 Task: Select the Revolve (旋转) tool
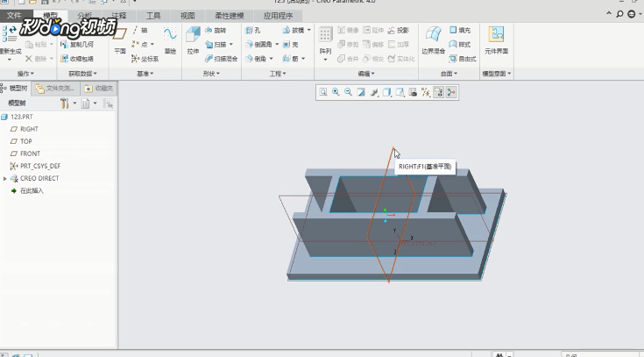216,31
